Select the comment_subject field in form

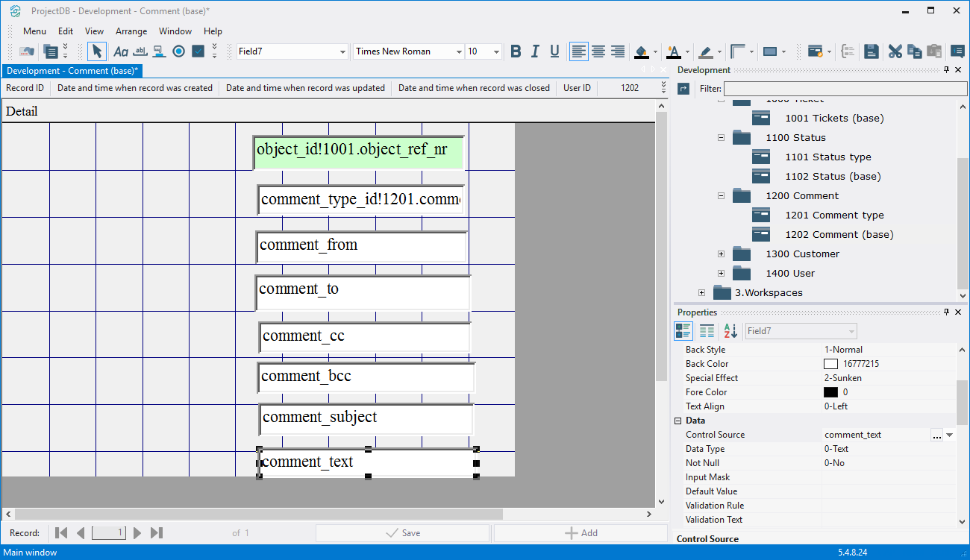366,418
